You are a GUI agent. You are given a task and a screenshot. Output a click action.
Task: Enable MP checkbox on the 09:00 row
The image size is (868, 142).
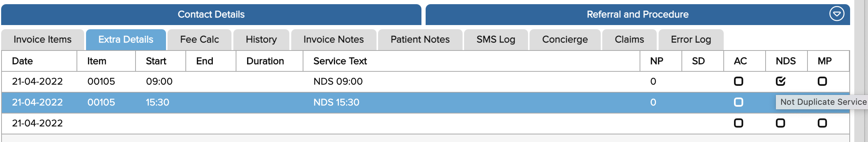click(x=822, y=81)
